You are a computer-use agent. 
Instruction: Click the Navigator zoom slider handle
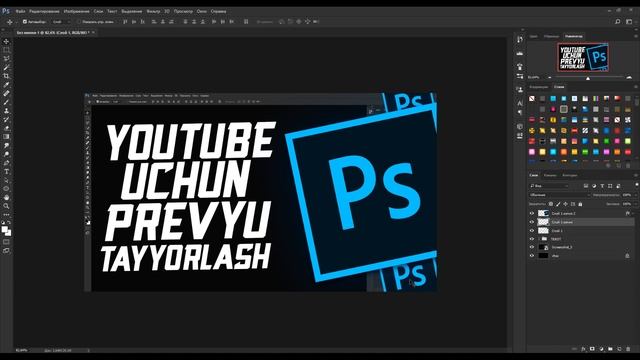(x=588, y=78)
